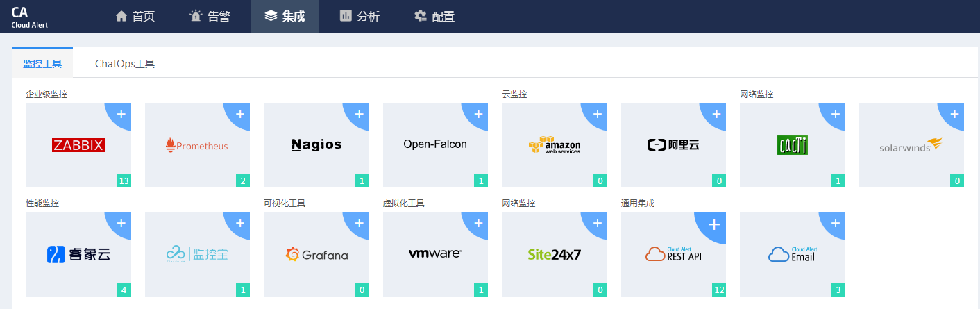
Task: Open the Cacti integration logo
Action: pyautogui.click(x=793, y=145)
